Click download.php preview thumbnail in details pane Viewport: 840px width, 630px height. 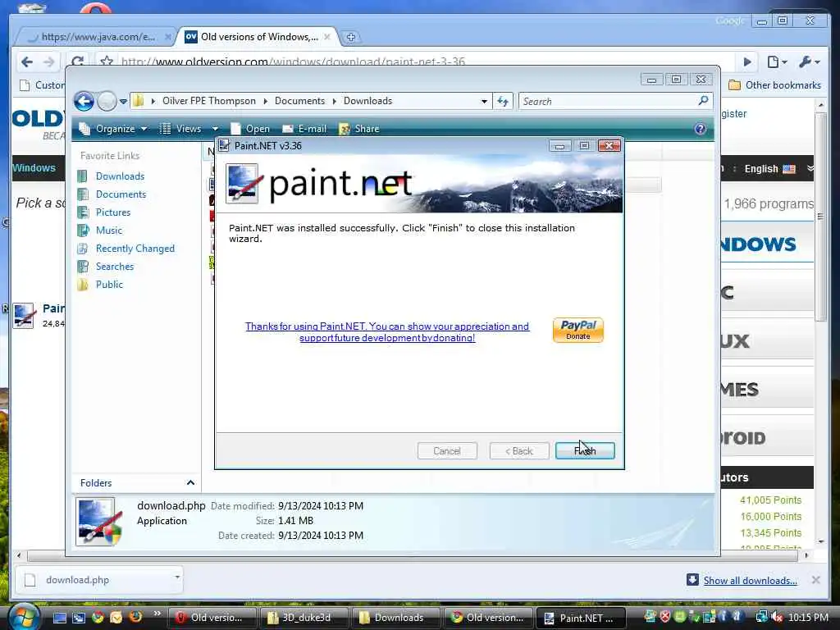98,522
